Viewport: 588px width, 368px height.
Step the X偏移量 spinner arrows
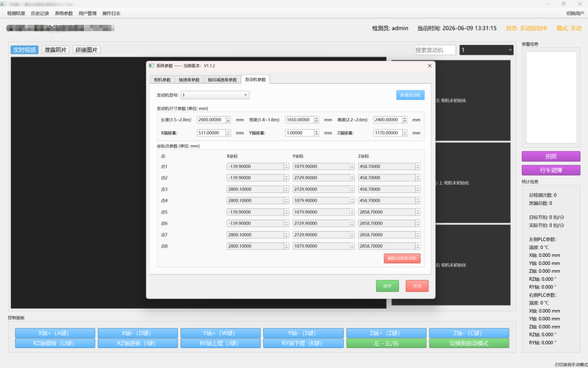[228, 133]
